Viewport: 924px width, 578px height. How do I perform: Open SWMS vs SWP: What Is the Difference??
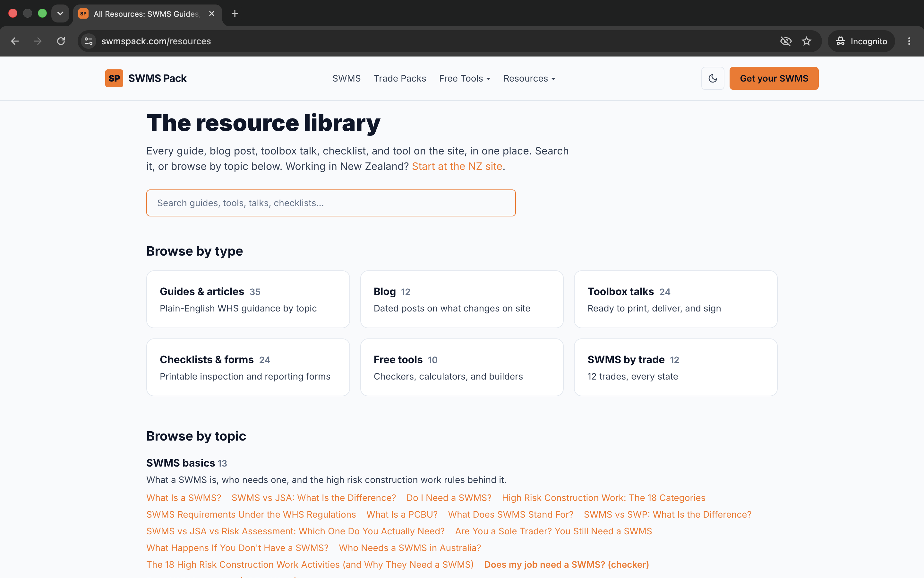pos(668,514)
